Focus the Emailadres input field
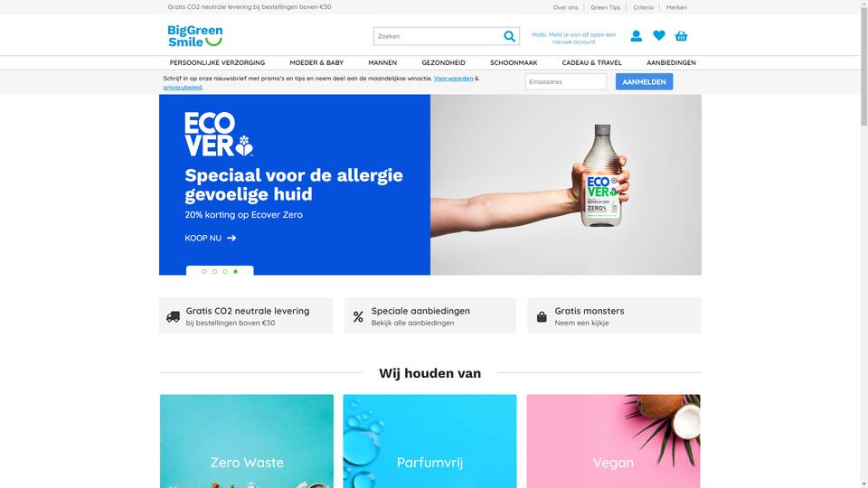868x488 pixels. 566,82
